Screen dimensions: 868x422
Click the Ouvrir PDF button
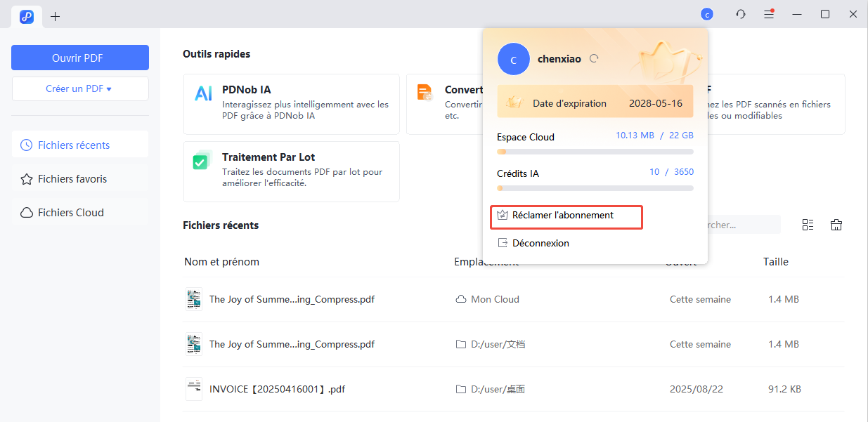point(79,58)
